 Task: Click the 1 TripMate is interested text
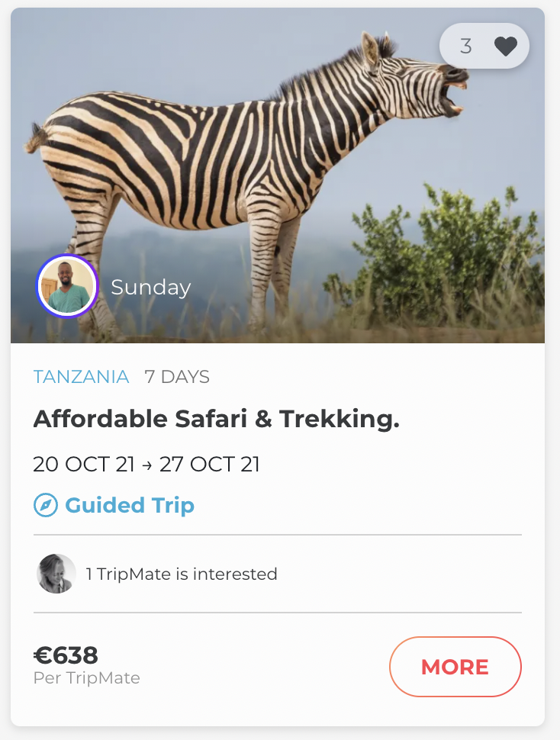pyautogui.click(x=182, y=574)
